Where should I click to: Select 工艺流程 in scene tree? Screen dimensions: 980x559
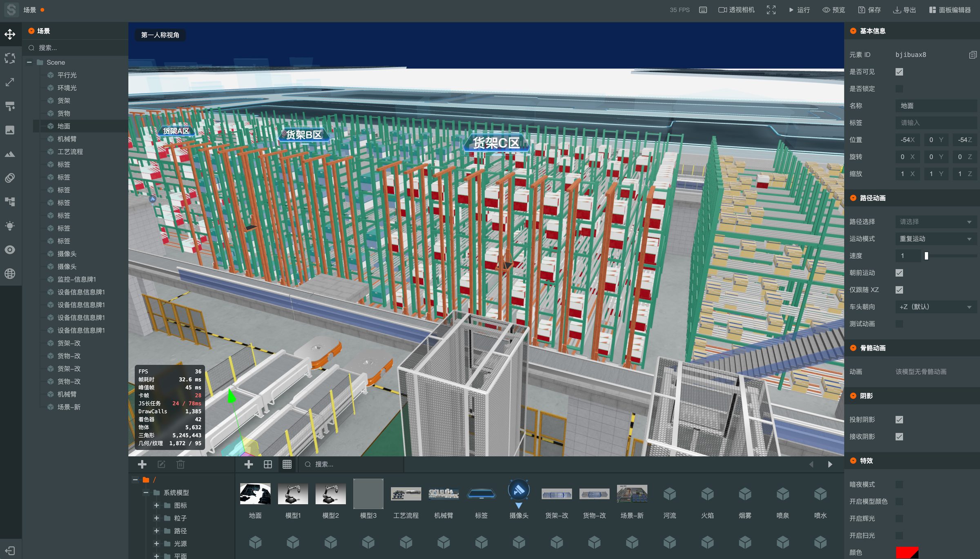tap(70, 151)
